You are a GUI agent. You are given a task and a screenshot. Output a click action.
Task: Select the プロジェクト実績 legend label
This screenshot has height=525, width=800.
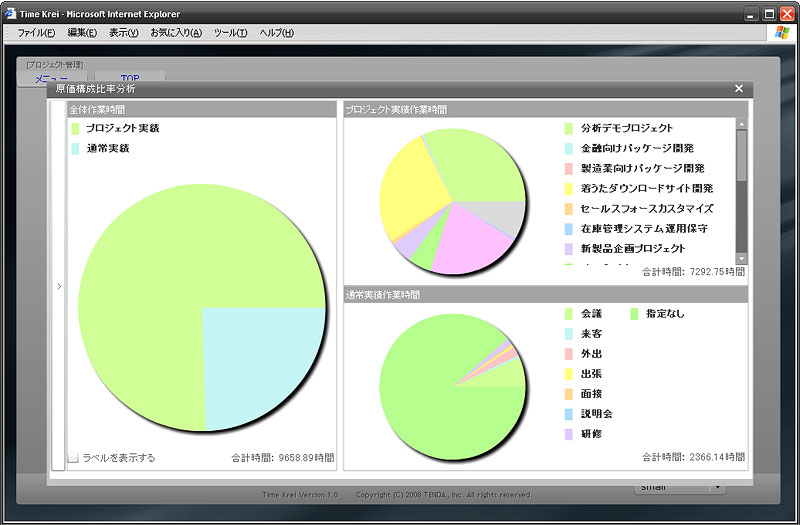pos(122,129)
